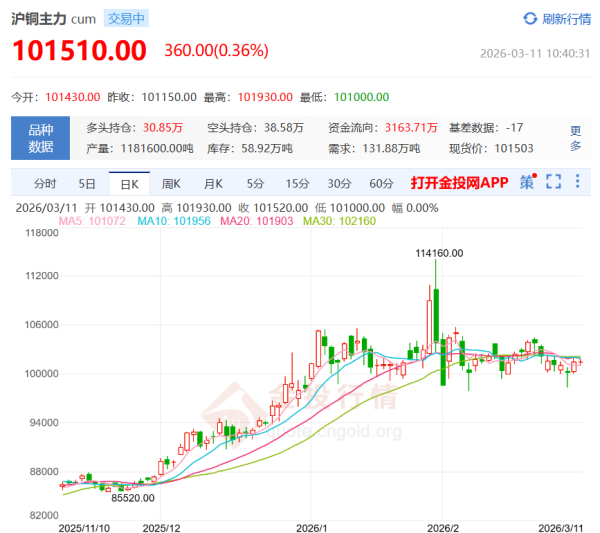Click the 需求 131.88万吨 value
Image resolution: width=600 pixels, height=533 pixels.
tap(391, 148)
